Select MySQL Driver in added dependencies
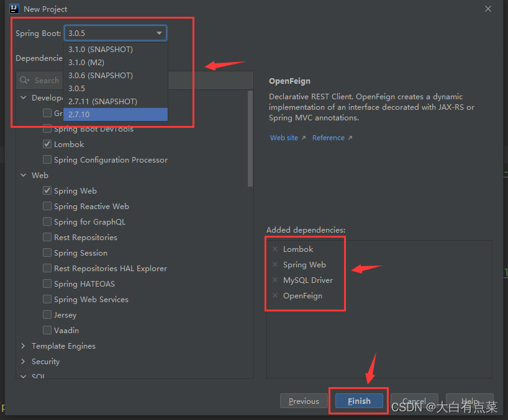Image resolution: width=508 pixels, height=420 pixels. (308, 280)
